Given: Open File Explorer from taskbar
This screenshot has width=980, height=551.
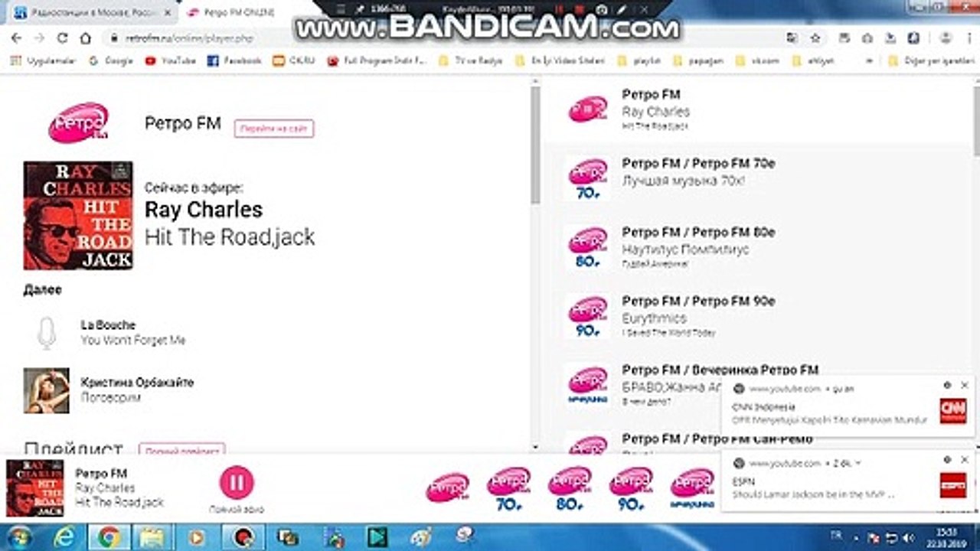Looking at the screenshot, I should pos(153,537).
